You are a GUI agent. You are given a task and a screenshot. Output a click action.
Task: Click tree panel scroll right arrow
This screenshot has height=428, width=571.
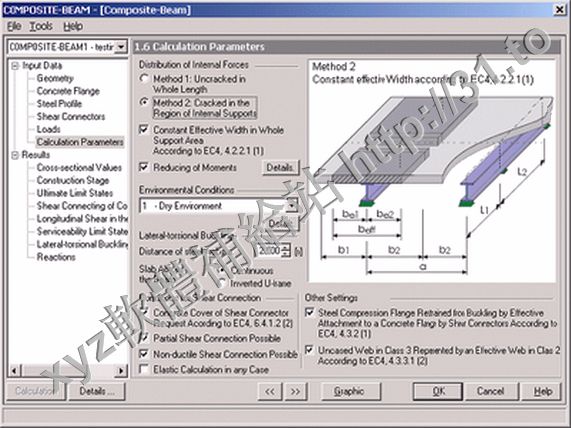121,371
